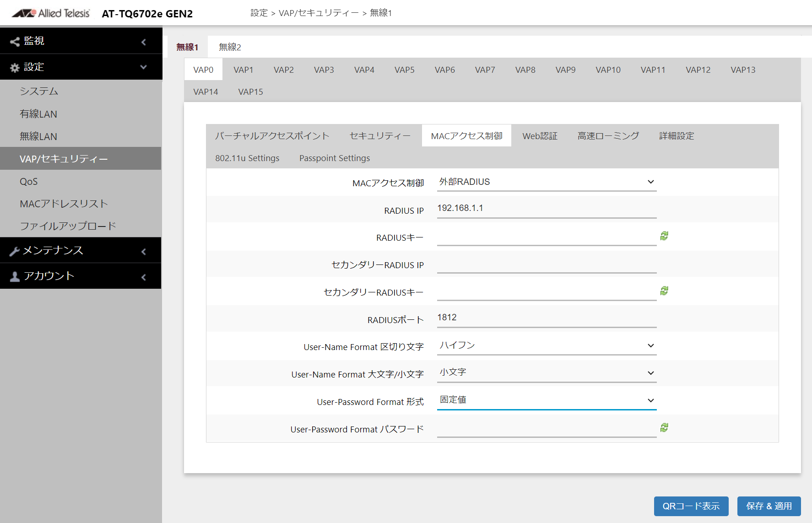Image resolution: width=812 pixels, height=523 pixels.
Task: Select the VAP0 tab
Action: [203, 70]
